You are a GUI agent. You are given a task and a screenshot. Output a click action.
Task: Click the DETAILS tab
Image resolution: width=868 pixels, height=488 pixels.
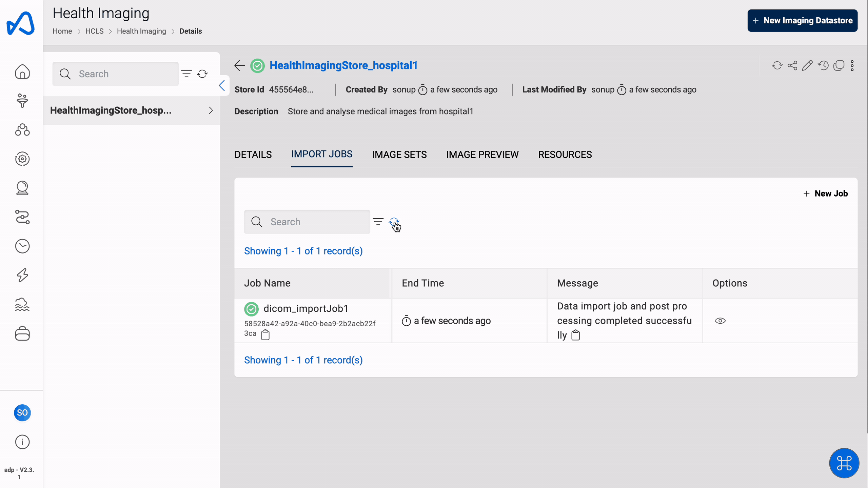coord(253,154)
